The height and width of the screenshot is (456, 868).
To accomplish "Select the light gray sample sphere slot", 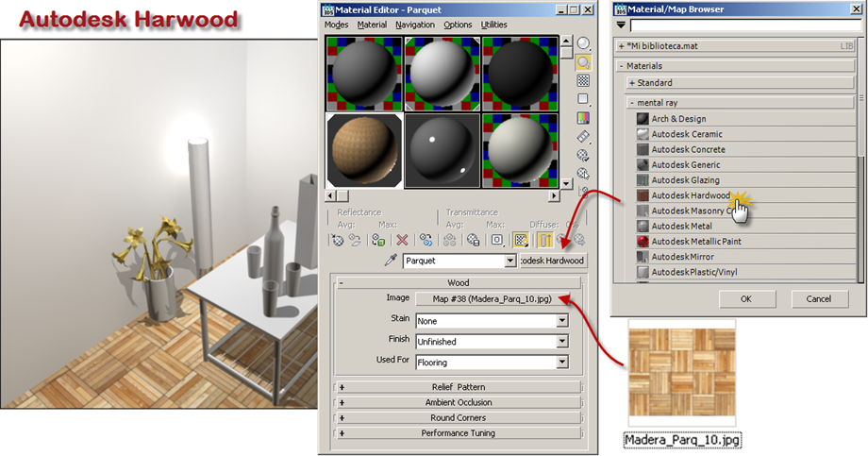I will [x=442, y=73].
